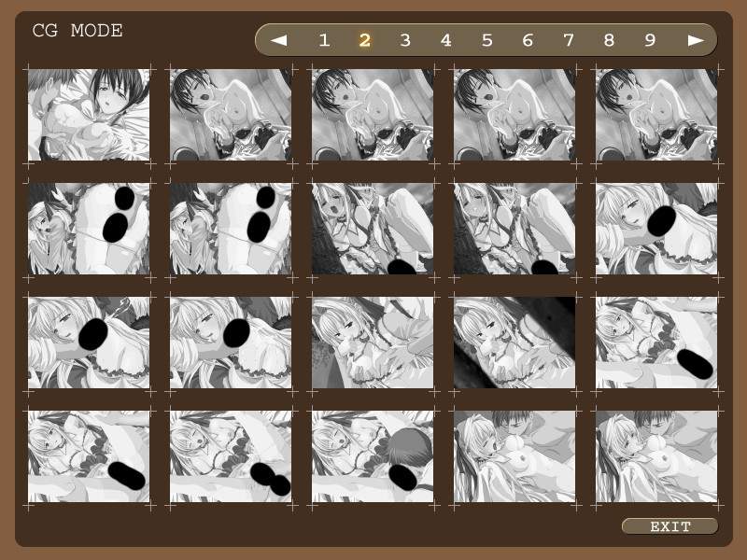Go to gallery page 1
The width and height of the screenshot is (747, 560).
324,40
